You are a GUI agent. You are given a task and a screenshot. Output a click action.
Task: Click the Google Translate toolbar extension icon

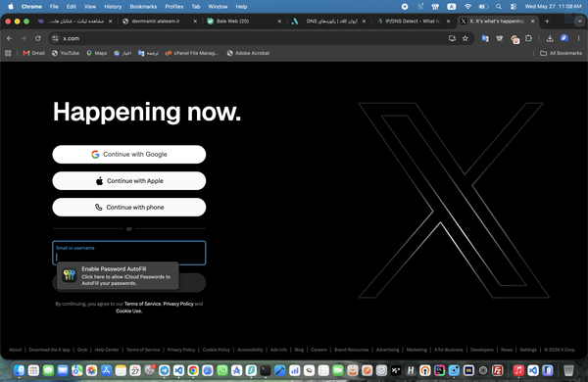coord(485,38)
